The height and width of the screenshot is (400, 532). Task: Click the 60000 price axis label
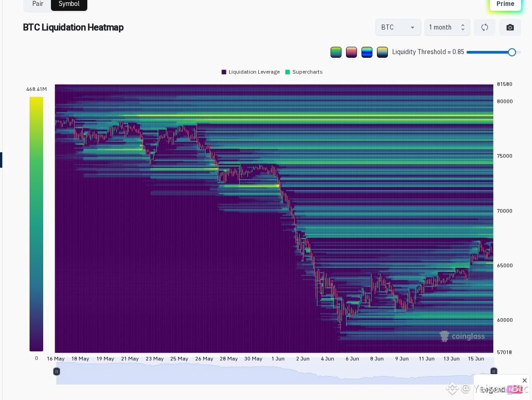coord(505,320)
